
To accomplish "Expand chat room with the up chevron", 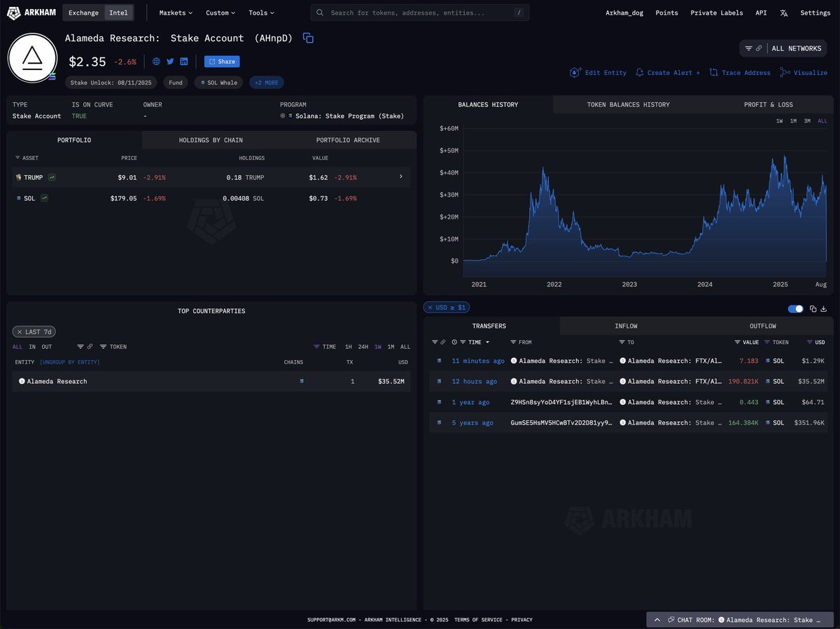I will click(657, 620).
